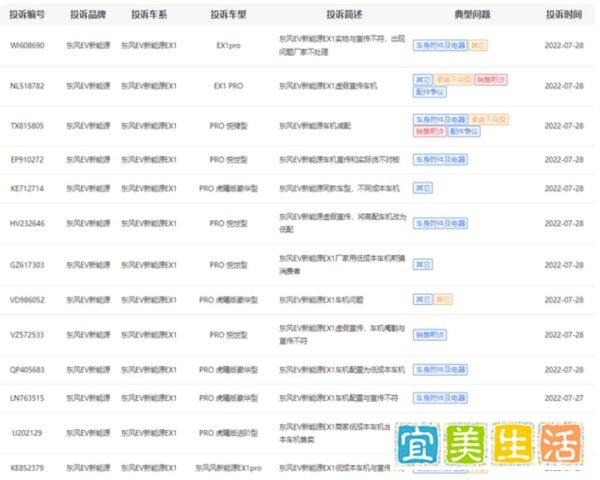
Task: Open WI608690 complaint description text
Action: [342, 45]
